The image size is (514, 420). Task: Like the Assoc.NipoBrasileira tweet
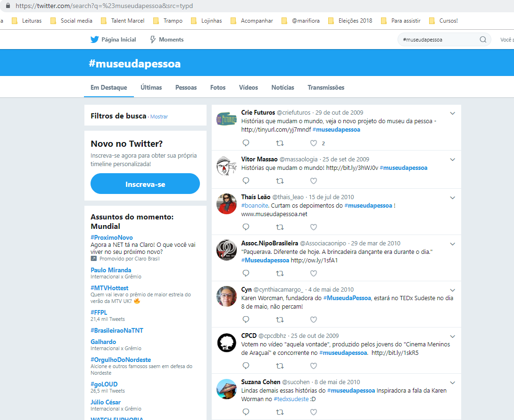pyautogui.click(x=314, y=273)
